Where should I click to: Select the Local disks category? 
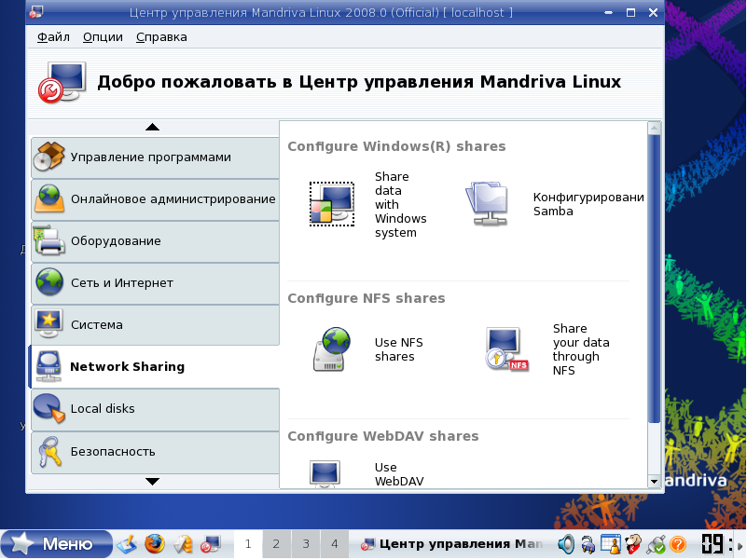click(156, 409)
